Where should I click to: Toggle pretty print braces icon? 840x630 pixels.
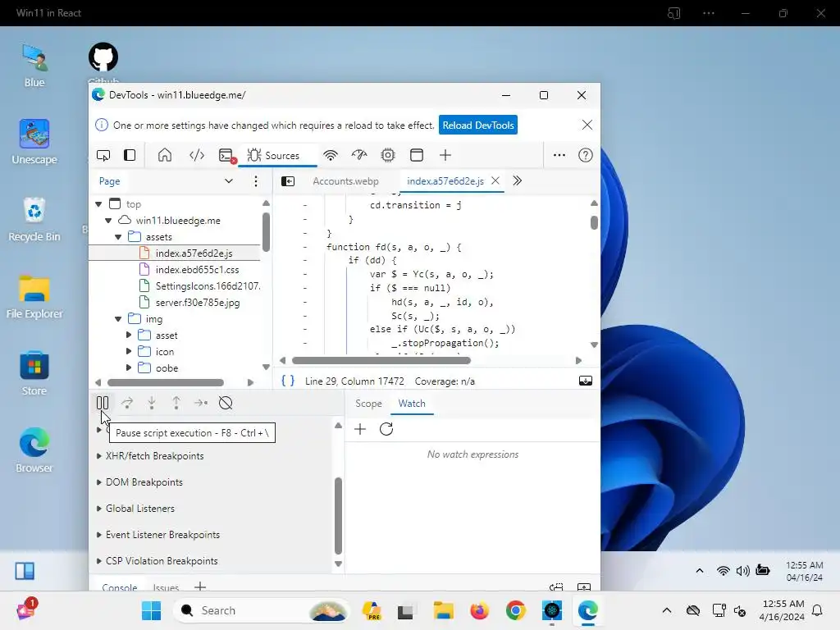288,381
